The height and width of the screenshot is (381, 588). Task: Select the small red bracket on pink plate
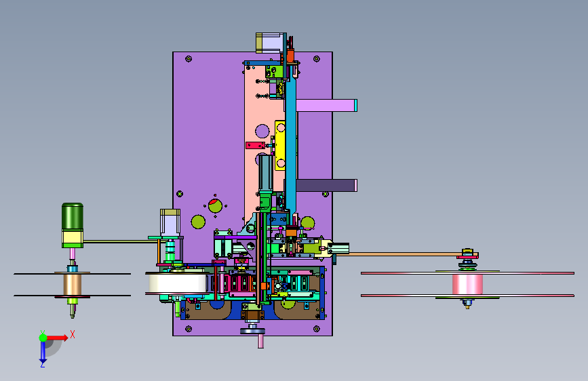(x=256, y=145)
